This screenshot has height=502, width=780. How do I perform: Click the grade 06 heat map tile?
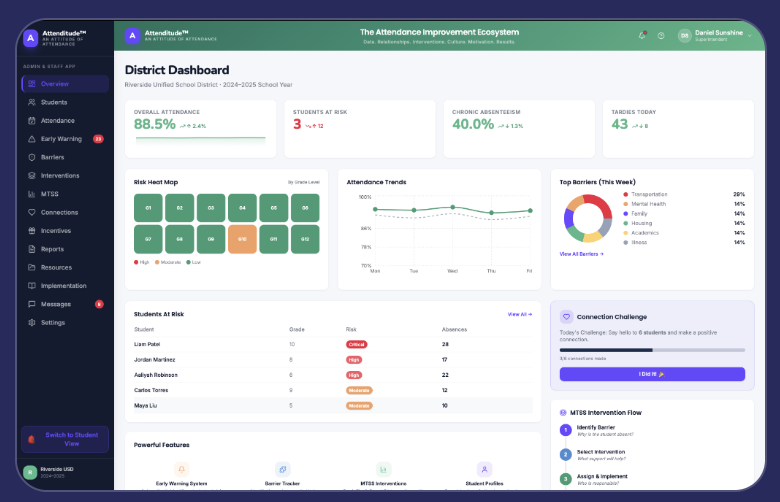tap(305, 208)
